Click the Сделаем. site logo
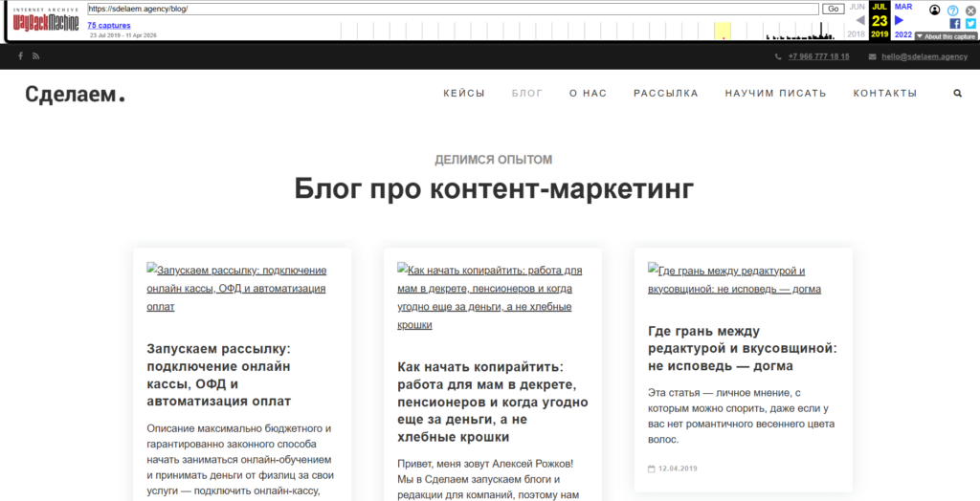980x501 pixels. pos(75,95)
